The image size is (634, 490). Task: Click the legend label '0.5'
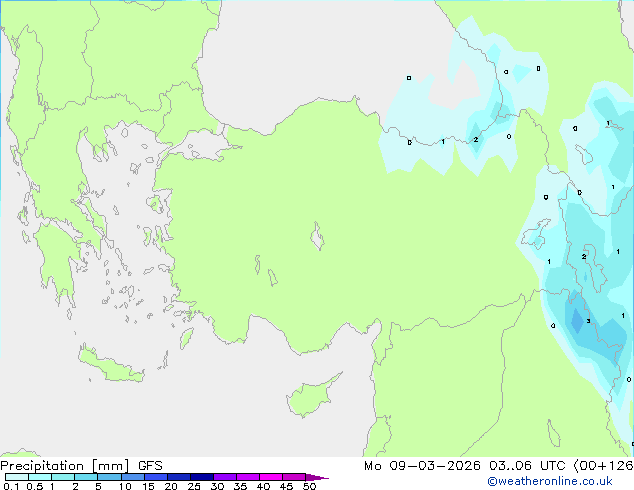pyautogui.click(x=35, y=486)
